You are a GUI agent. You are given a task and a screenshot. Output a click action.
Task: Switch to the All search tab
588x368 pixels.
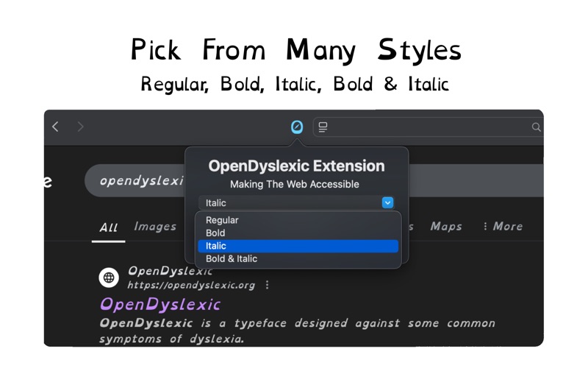108,227
